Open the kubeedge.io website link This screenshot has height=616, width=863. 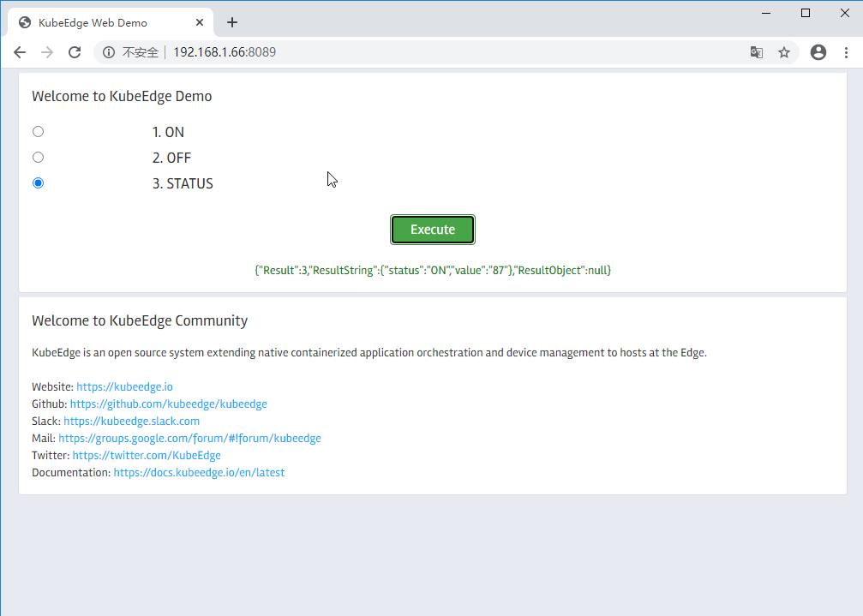click(124, 387)
